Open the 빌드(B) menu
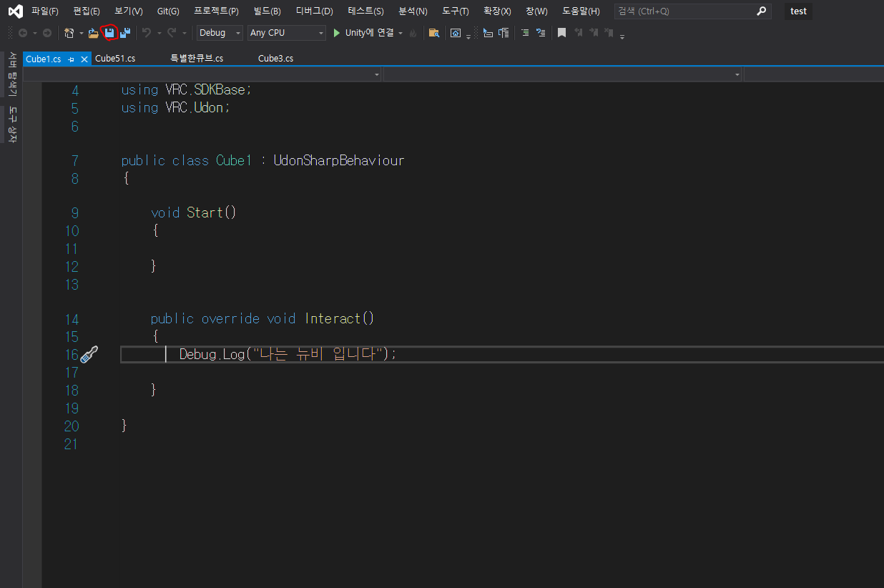 (x=267, y=11)
